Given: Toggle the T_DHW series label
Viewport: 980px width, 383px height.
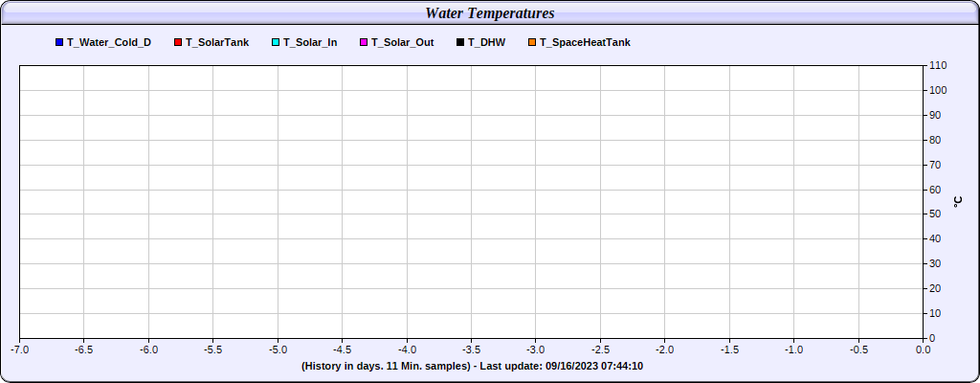Looking at the screenshot, I should (x=486, y=42).
